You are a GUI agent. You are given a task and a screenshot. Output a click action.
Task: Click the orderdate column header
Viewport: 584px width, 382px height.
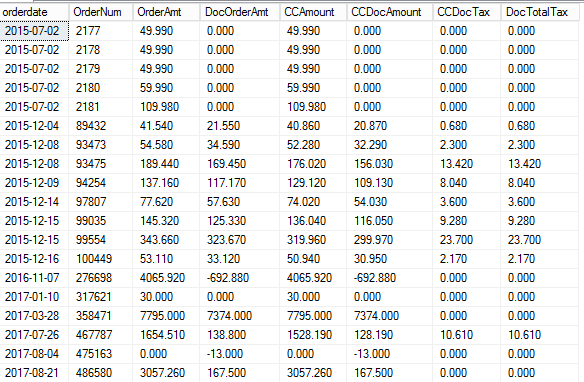(34, 12)
